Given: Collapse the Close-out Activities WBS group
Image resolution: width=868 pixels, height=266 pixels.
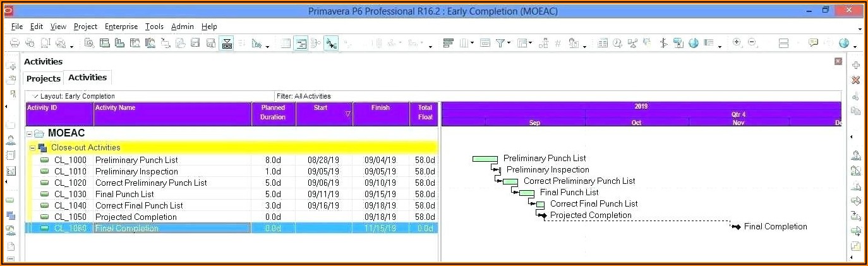Looking at the screenshot, I should pos(33,148).
